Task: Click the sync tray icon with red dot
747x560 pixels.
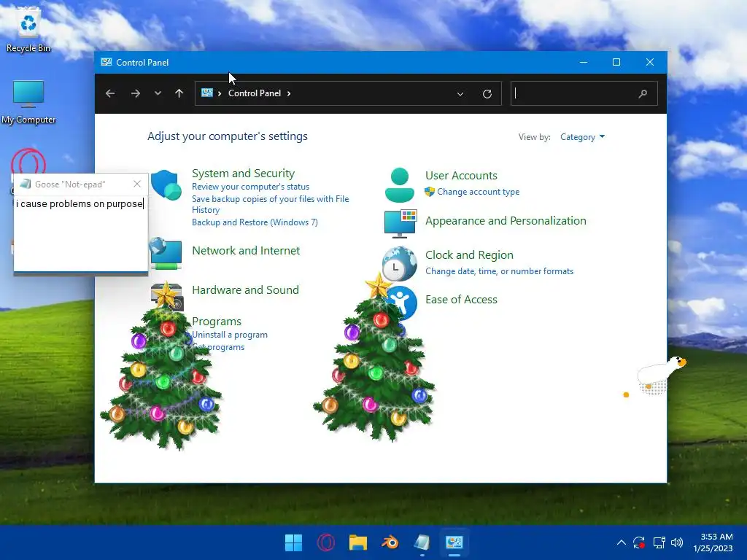Action: (639, 542)
